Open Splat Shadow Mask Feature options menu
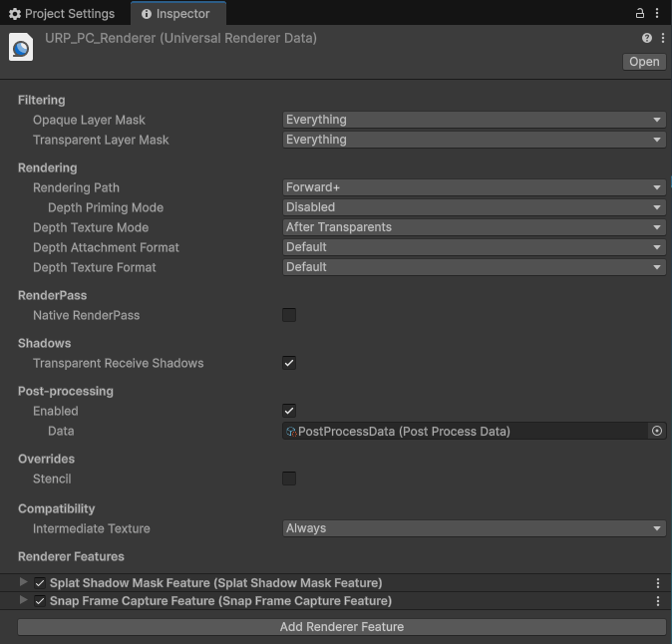 [x=657, y=583]
